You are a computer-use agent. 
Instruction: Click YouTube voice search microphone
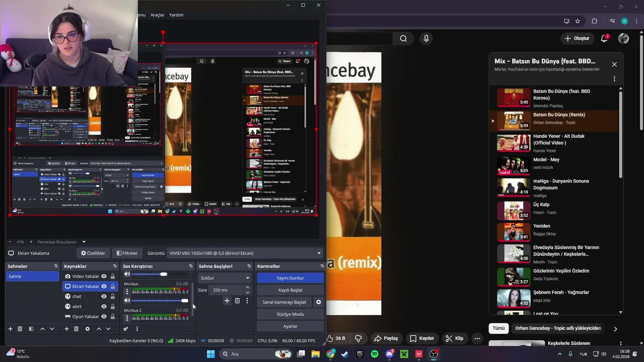tap(427, 38)
